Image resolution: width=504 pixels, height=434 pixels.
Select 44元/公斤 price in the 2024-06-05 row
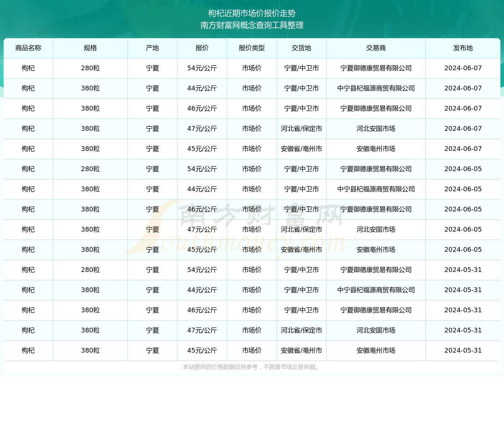(x=202, y=189)
